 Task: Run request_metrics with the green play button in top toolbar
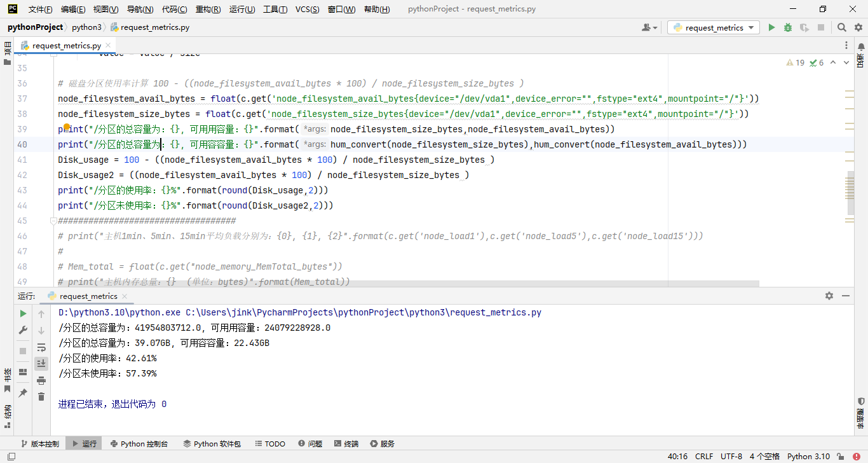click(771, 27)
